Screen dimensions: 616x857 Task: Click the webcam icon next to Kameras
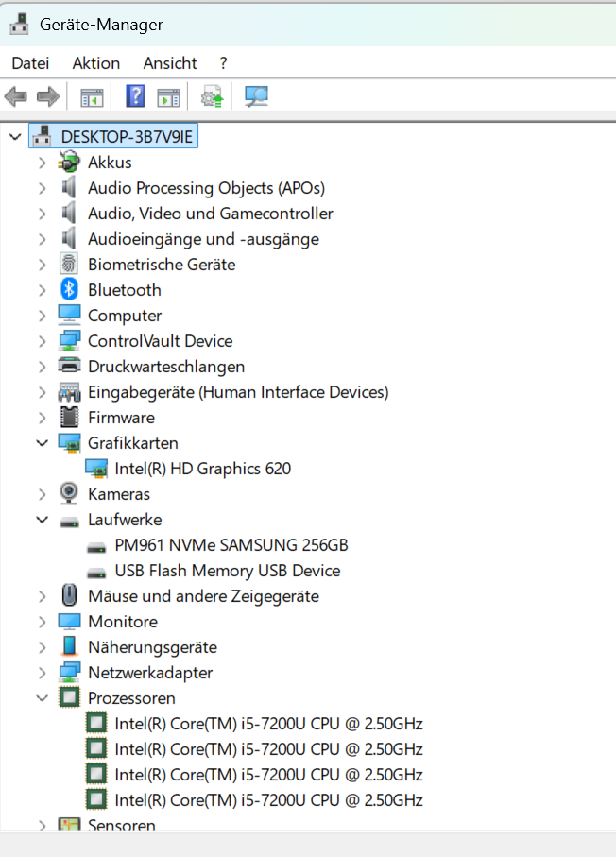point(69,493)
